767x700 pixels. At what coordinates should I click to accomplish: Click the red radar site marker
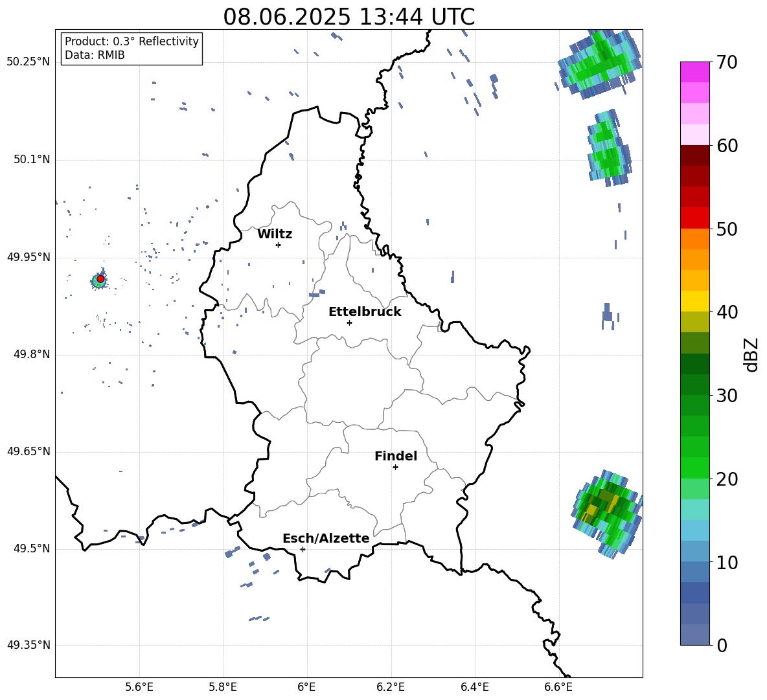click(x=100, y=278)
